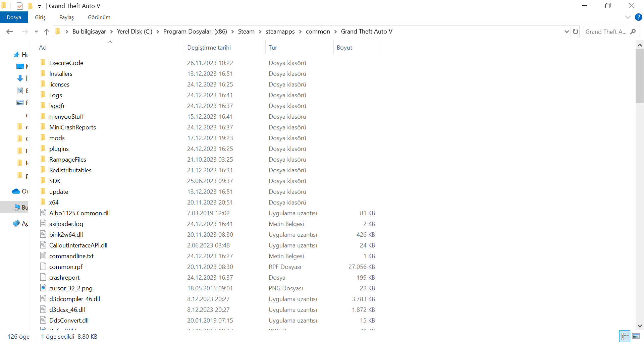Click the New Folder icon in the title bar
The width and height of the screenshot is (644, 342).
tap(30, 6)
